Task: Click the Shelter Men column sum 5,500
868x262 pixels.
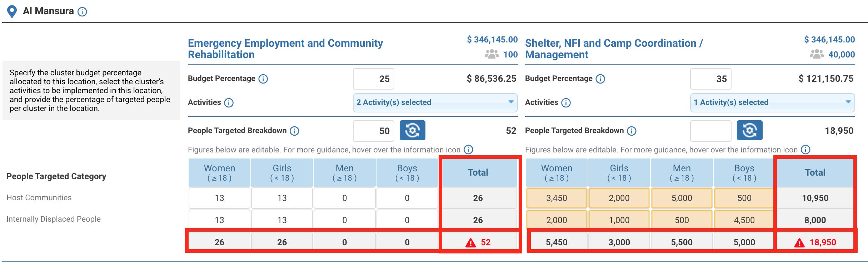Action: [682, 242]
